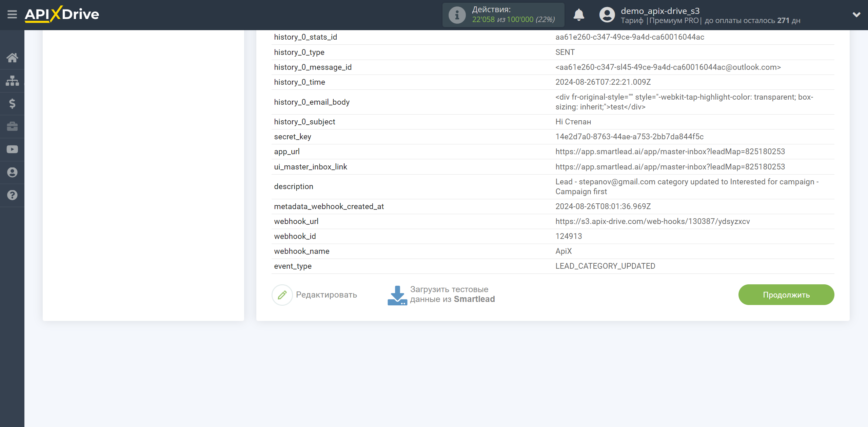The width and height of the screenshot is (868, 427).
Task: Click the webhook_name field label
Action: pyautogui.click(x=301, y=251)
